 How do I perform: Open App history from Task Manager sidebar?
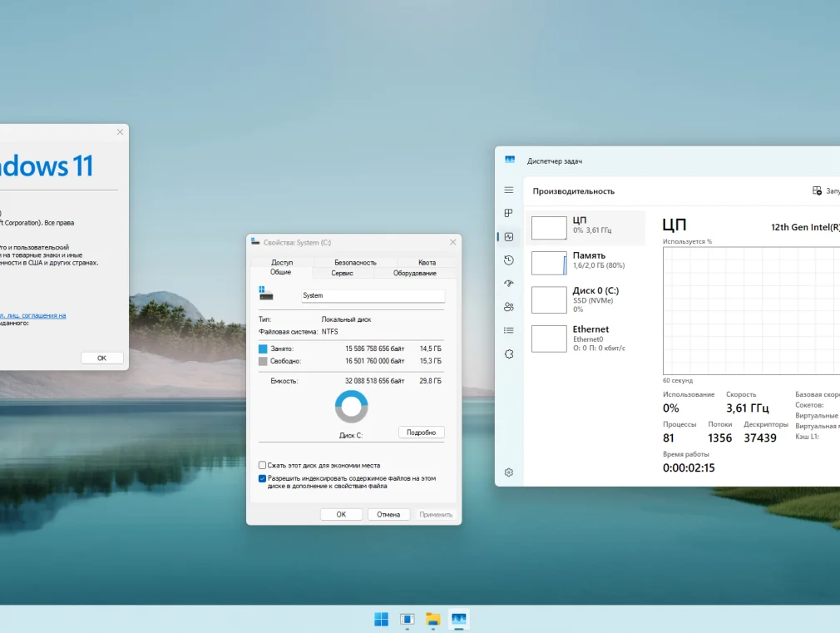pyautogui.click(x=509, y=260)
